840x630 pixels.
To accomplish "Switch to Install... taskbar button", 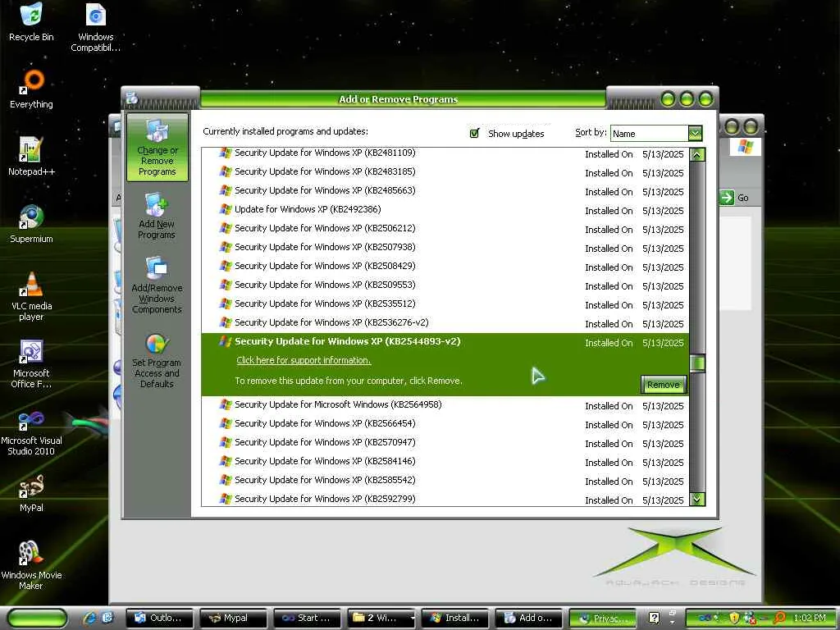I will coord(454,619).
